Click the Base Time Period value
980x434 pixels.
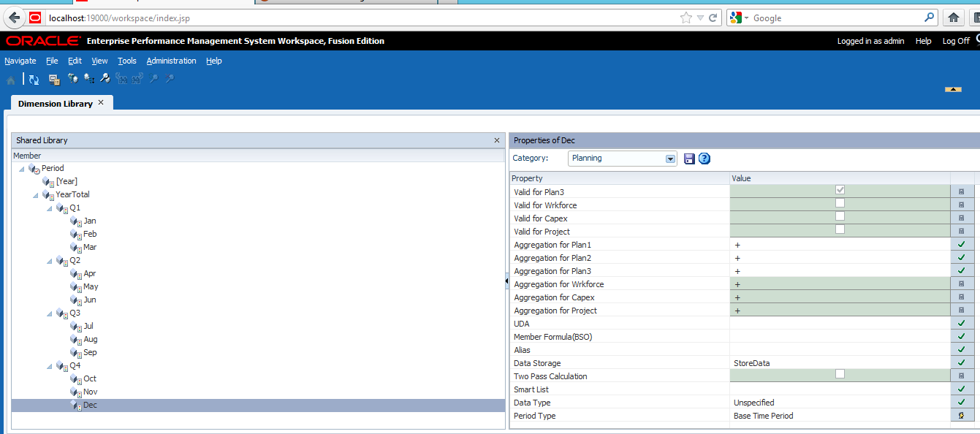[764, 416]
